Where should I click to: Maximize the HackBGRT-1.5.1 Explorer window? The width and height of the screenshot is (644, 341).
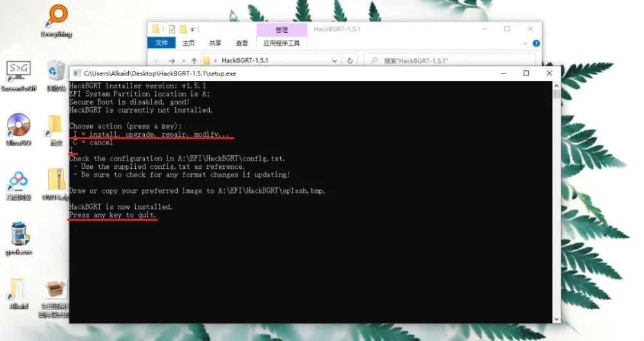click(x=507, y=29)
